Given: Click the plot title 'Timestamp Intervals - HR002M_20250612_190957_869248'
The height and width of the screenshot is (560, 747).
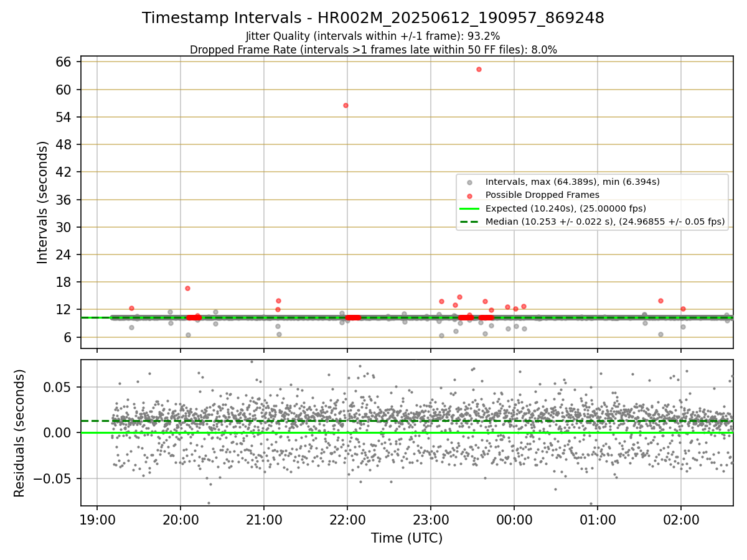Looking at the screenshot, I should click(373, 18).
